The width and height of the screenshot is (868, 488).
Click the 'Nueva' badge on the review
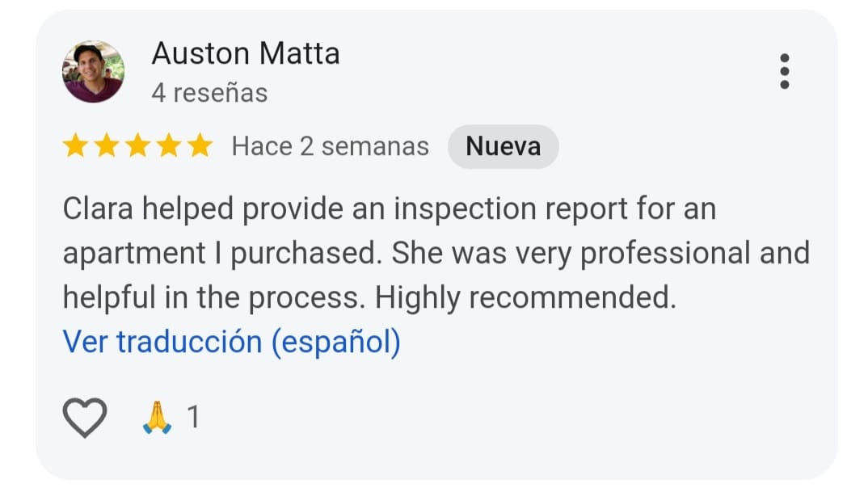(503, 146)
